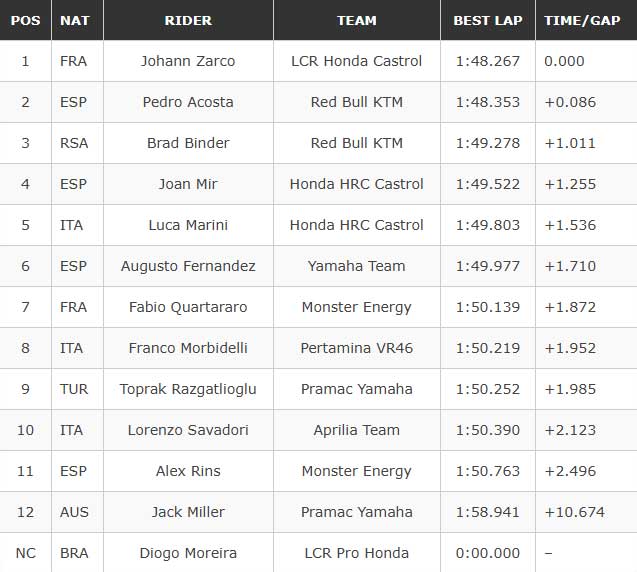This screenshot has width=637, height=572.
Task: Click the TEAM column header
Action: click(357, 20)
